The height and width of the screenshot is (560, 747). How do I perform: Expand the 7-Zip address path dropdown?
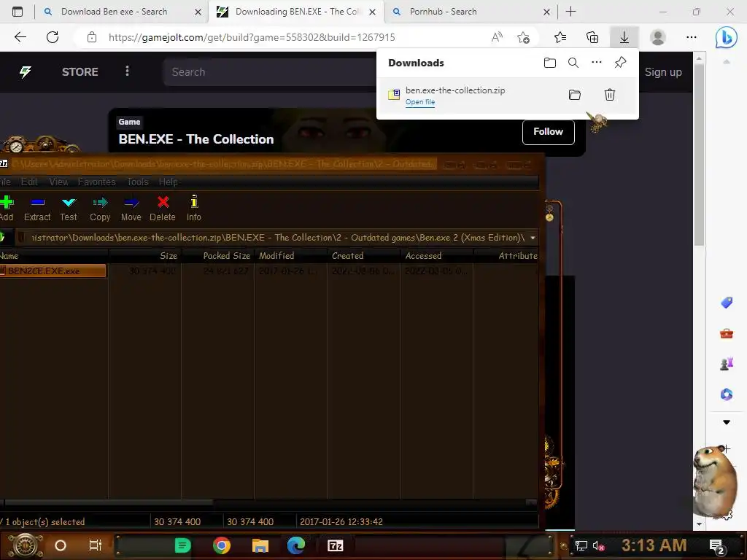tap(533, 238)
